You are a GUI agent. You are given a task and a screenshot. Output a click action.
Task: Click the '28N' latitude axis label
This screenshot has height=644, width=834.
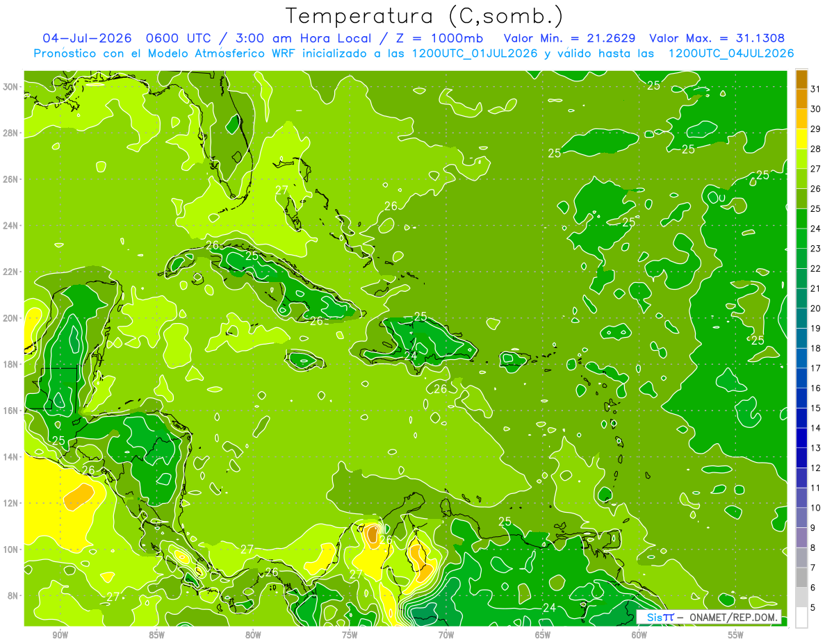(x=12, y=133)
